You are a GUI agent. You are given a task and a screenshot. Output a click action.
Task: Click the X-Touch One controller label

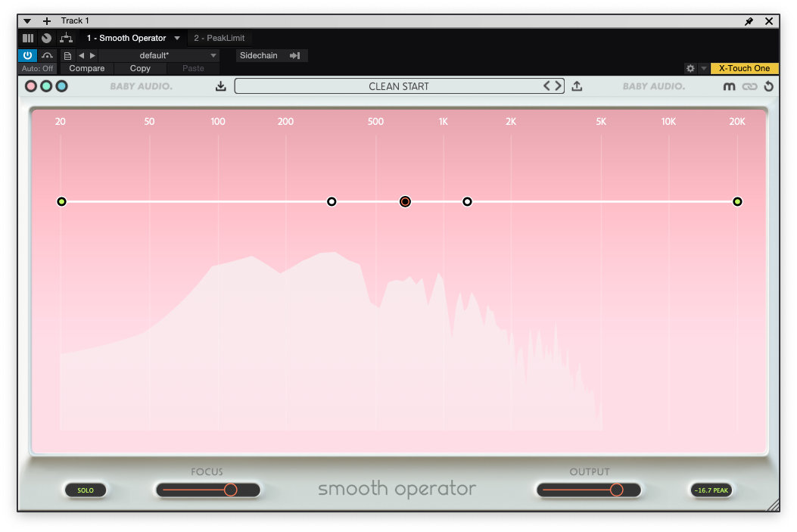pos(744,68)
